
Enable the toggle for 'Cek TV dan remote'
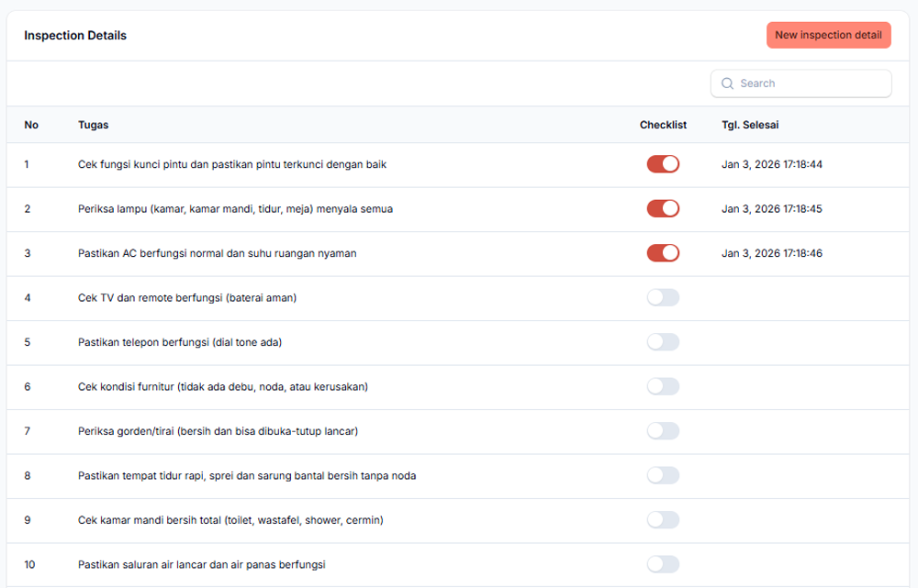(x=663, y=297)
